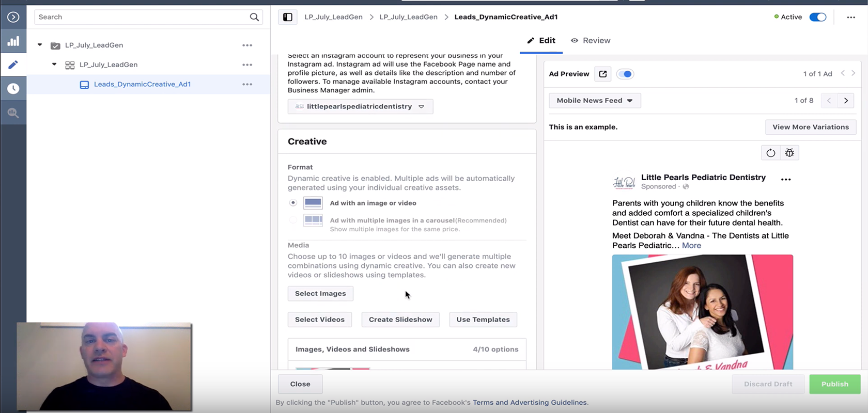Screen dimensions: 868x413
Task: Click the refresh preview icon
Action: click(x=770, y=153)
